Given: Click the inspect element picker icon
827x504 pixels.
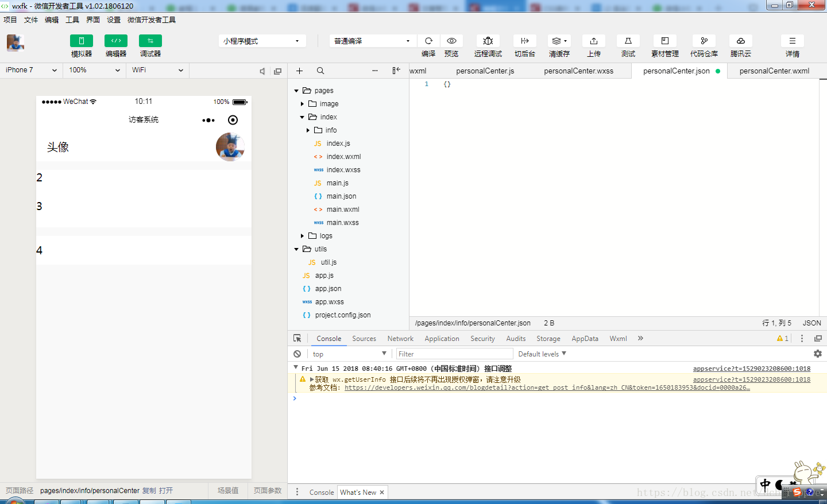Looking at the screenshot, I should [297, 339].
